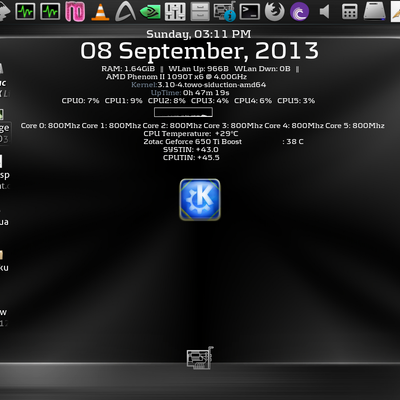This screenshot has height=400, width=400.
Task: Click the 'CPU5: 3%' reading
Action: click(296, 101)
